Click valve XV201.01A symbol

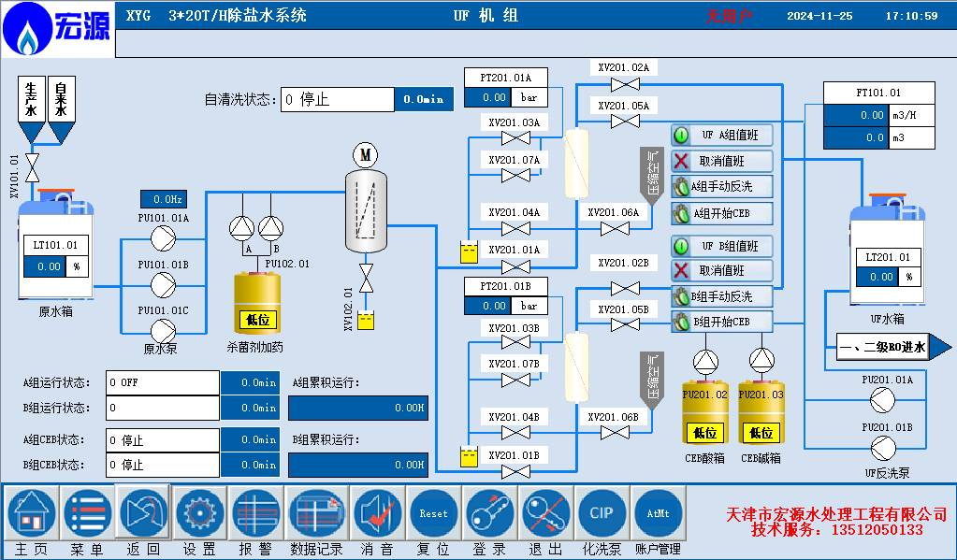coord(515,266)
